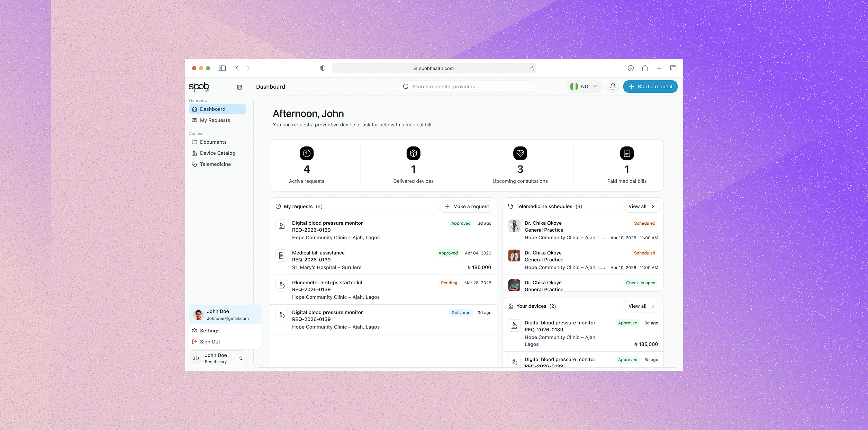The width and height of the screenshot is (868, 430).
Task: Click the Delivered status badge
Action: click(x=461, y=313)
